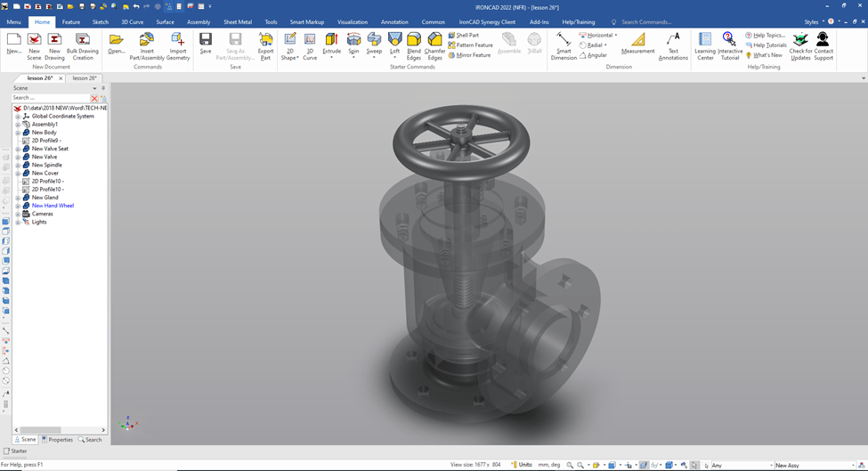This screenshot has width=868, height=471.
Task: Select the Spin tool
Action: point(353,41)
